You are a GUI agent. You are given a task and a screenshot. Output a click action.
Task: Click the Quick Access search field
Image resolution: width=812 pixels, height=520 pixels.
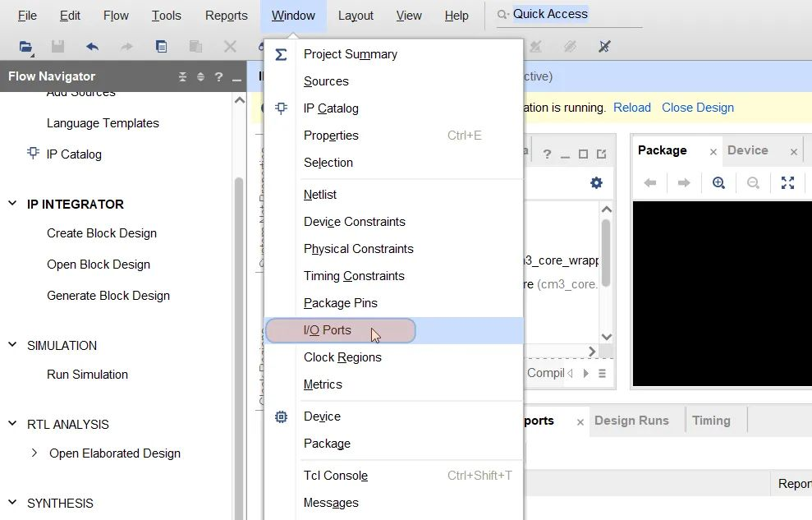pos(570,14)
